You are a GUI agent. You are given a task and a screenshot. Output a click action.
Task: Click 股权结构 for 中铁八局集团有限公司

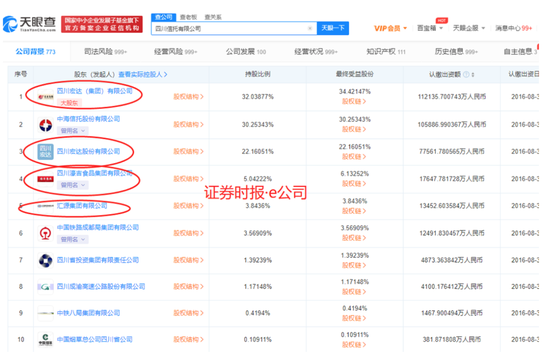[188, 313]
